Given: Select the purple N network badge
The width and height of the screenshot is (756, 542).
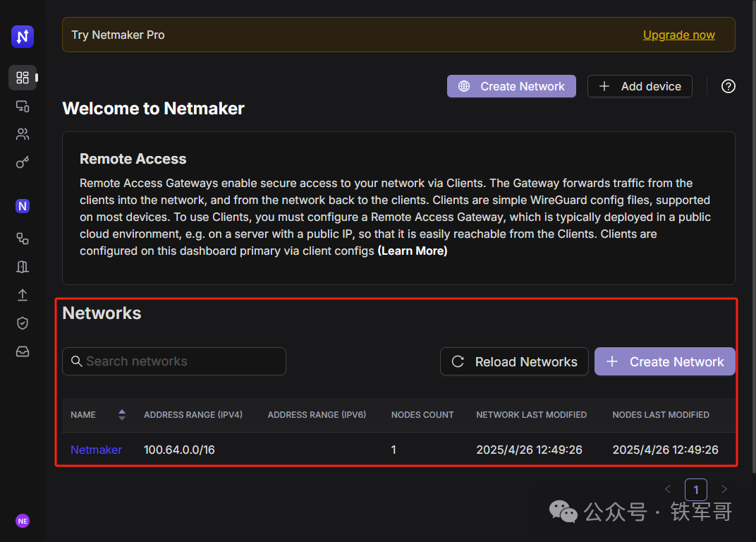Looking at the screenshot, I should pos(23,206).
